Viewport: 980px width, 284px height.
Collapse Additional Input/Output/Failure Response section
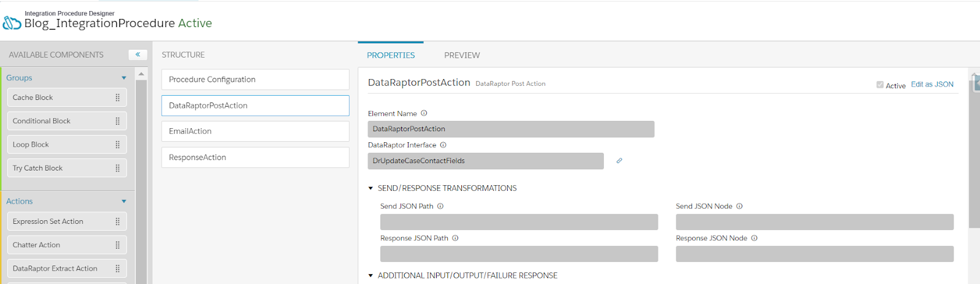point(371,275)
